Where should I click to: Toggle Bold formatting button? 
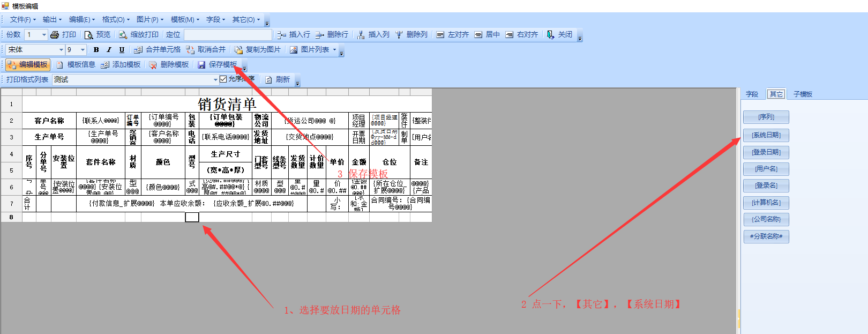pos(96,50)
